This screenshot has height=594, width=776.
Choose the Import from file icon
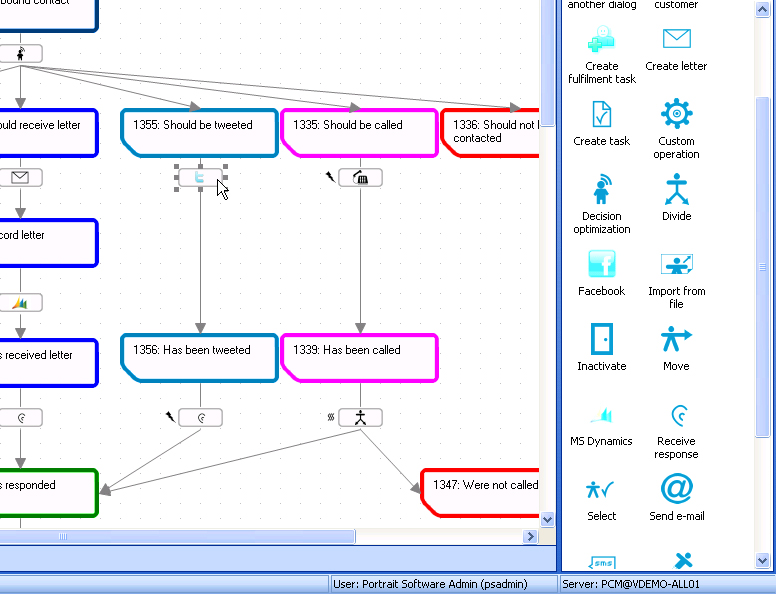[676, 264]
